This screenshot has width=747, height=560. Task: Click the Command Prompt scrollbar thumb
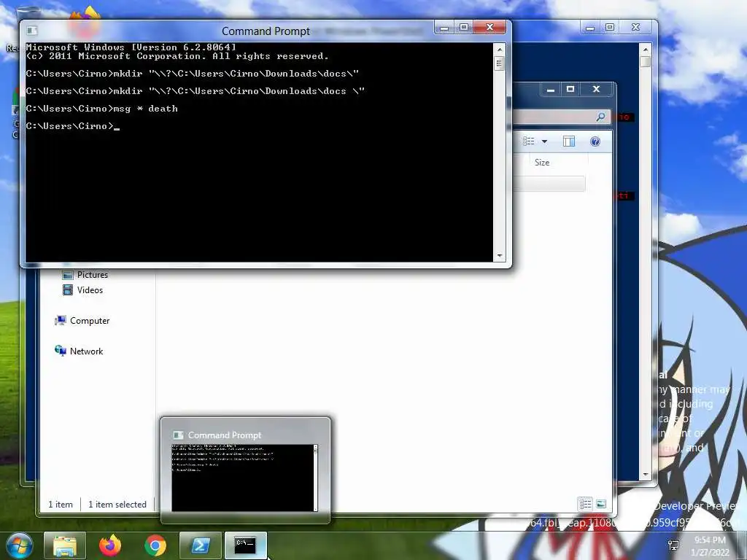(x=499, y=63)
